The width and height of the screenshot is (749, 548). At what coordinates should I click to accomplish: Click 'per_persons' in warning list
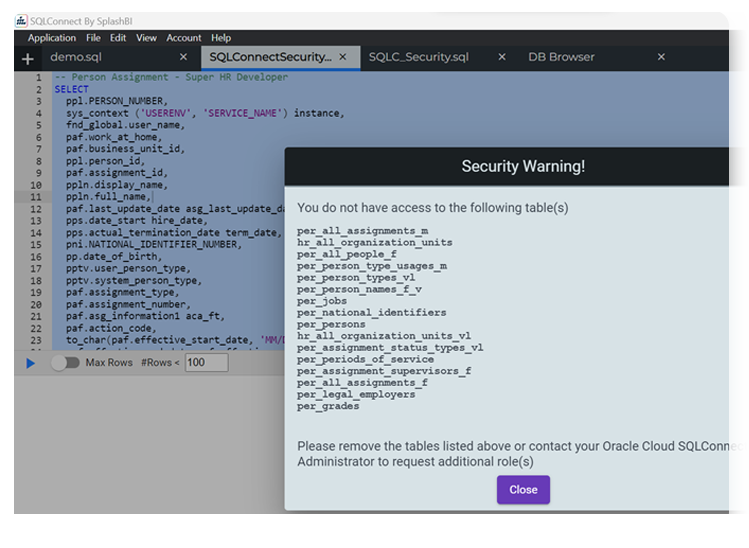tap(331, 324)
